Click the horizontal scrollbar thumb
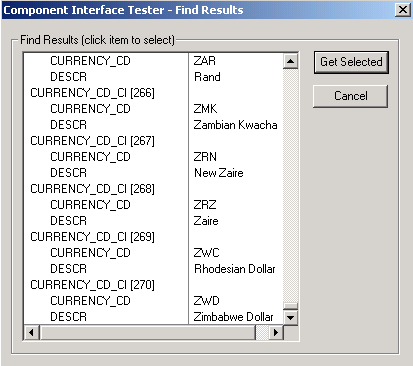This screenshot has height=366, width=413. (x=147, y=332)
